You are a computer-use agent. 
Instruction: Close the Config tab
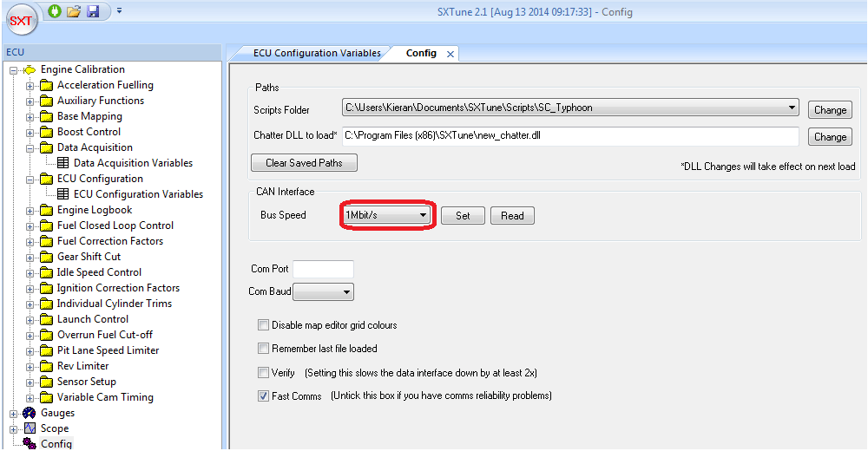tap(450, 54)
